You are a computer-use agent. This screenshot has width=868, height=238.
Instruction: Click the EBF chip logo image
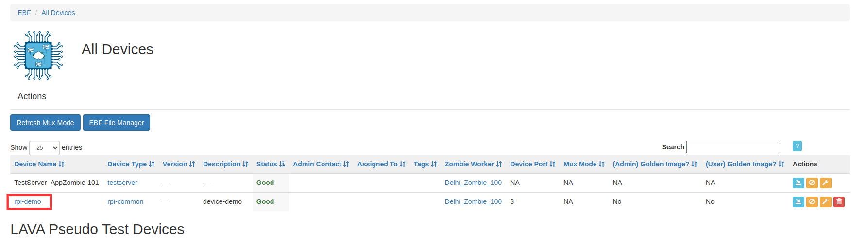point(38,55)
